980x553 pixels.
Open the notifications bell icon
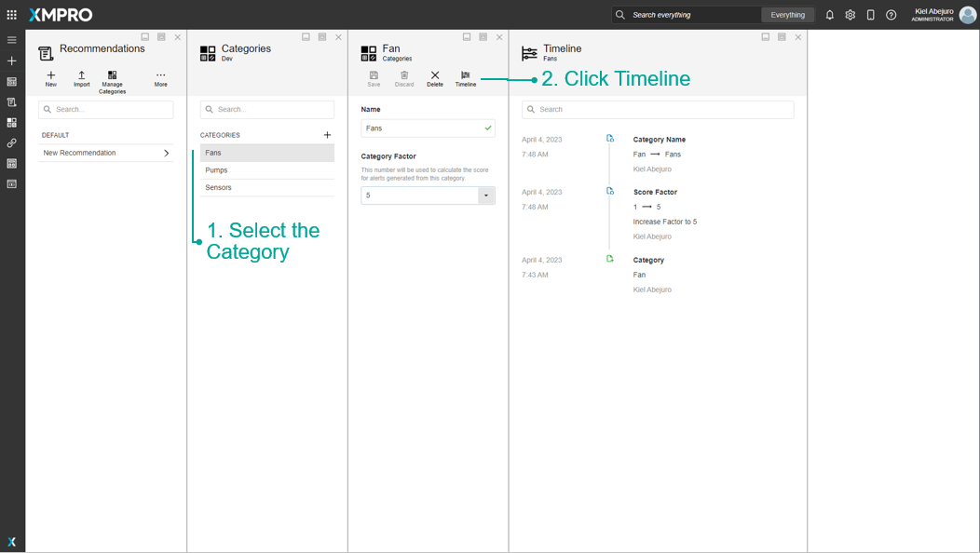(829, 15)
